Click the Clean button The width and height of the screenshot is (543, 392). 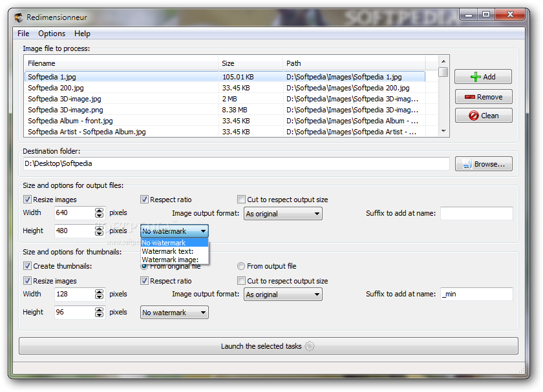(x=483, y=116)
